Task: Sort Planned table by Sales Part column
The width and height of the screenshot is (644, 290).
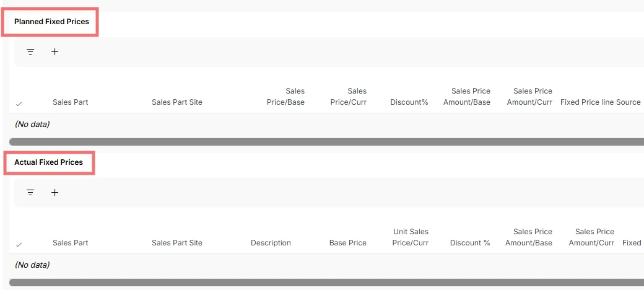Action: pyautogui.click(x=70, y=102)
